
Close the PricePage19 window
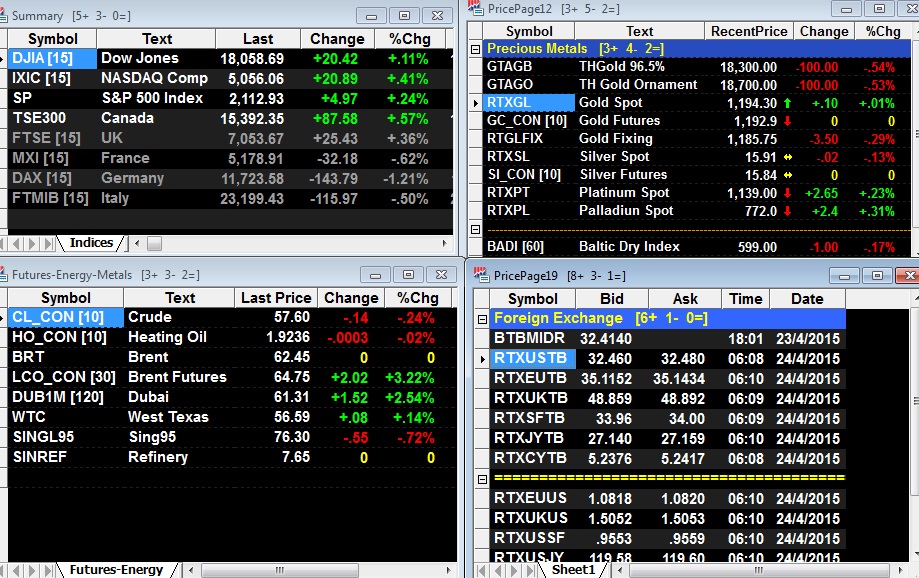point(908,275)
